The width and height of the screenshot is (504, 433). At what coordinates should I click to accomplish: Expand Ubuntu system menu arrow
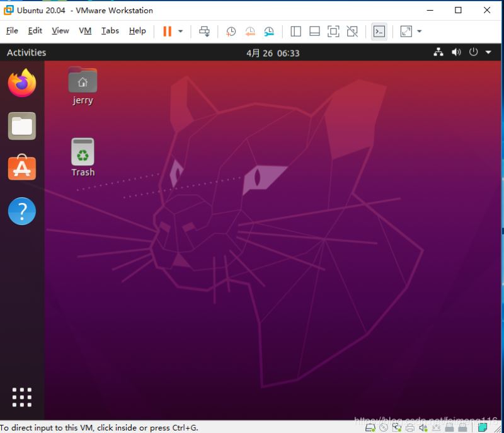488,53
